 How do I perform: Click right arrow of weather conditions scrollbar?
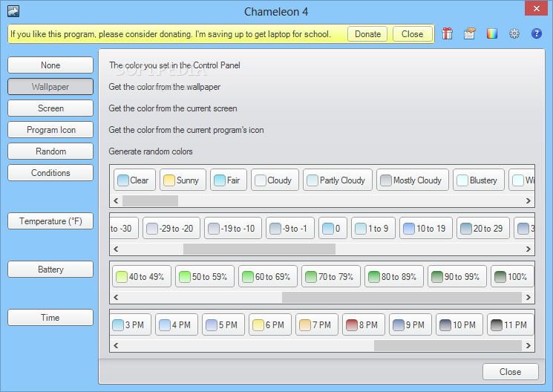click(x=529, y=200)
